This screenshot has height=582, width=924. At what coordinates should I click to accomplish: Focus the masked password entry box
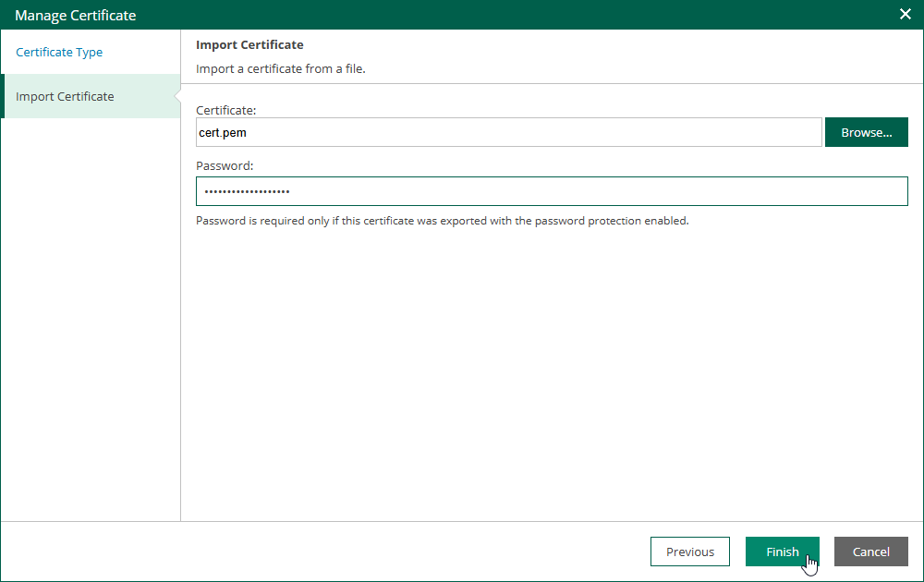[552, 191]
